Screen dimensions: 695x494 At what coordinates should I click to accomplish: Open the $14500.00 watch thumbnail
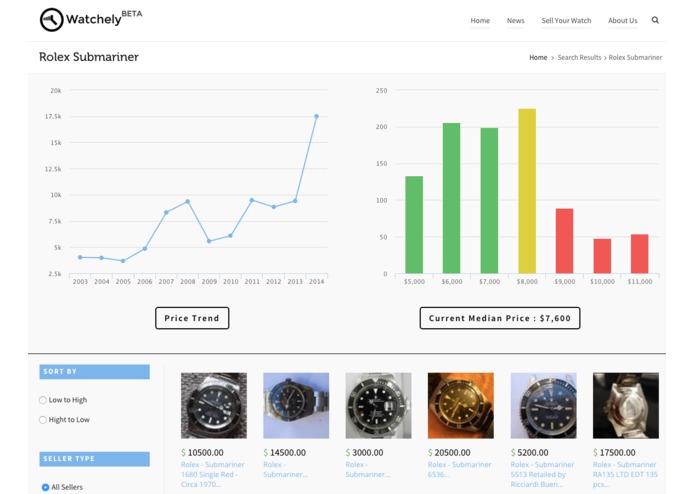pyautogui.click(x=296, y=405)
